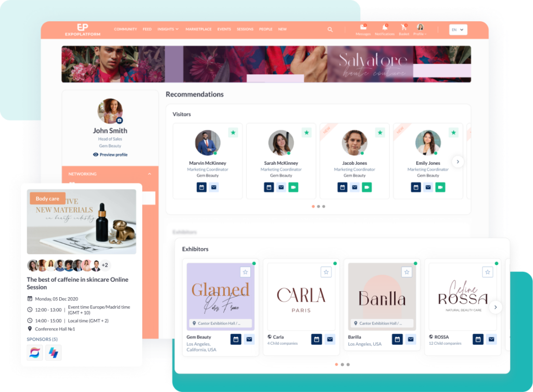The image size is (533, 392).
Task: Change profile photo via camera badge
Action: click(x=119, y=121)
